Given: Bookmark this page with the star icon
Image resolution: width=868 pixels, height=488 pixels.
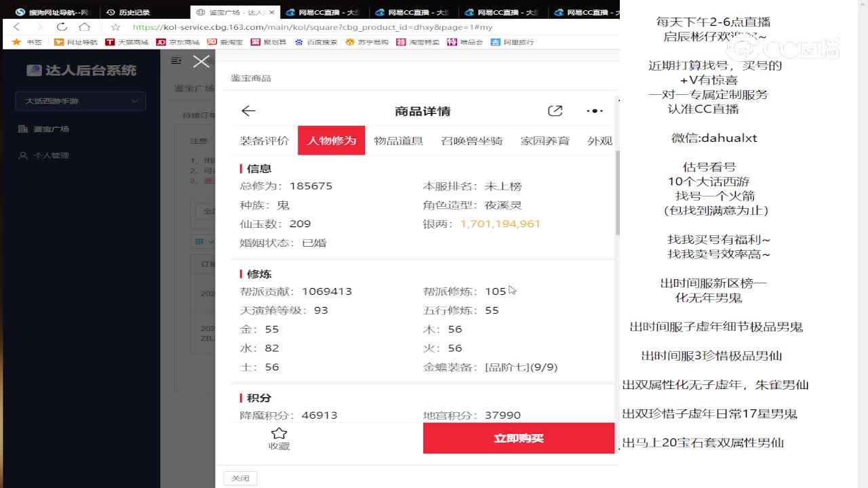Looking at the screenshot, I should point(115,27).
